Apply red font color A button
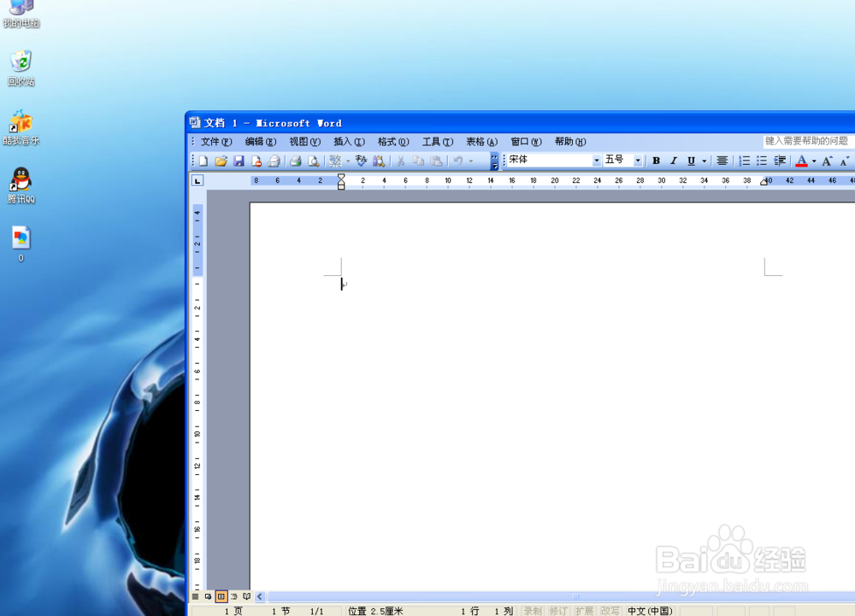 click(801, 161)
